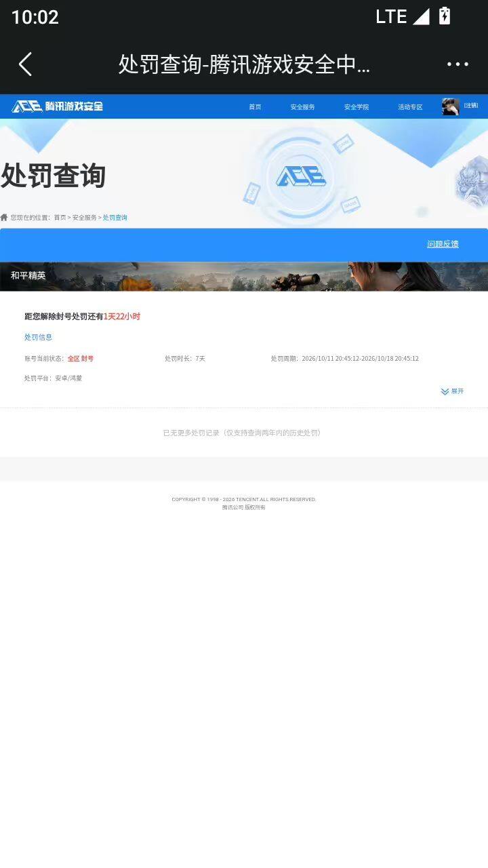
Task: Click the 处罚平台: 安卓/鸿蒙 text
Action: (53, 378)
